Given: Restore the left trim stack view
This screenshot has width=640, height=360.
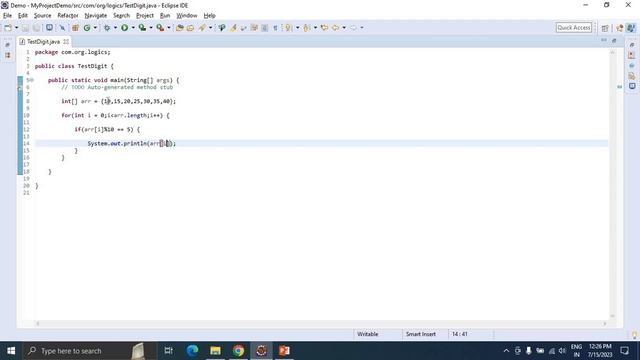Looking at the screenshot, I should [x=7, y=44].
